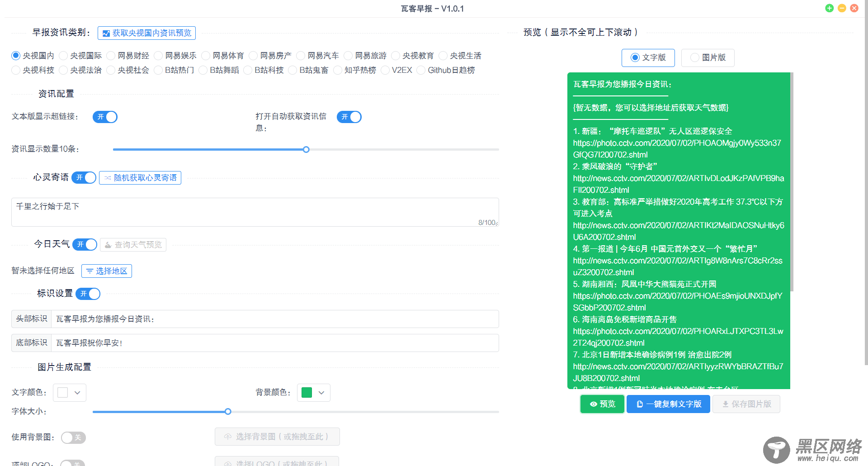The image size is (868, 466).
Task: Click the 字体大小 slider handle
Action: click(228, 412)
